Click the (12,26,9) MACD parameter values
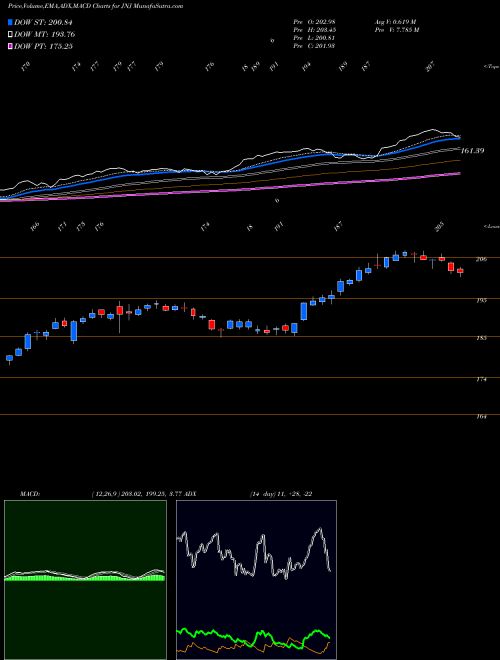The image size is (500, 660). point(130,494)
